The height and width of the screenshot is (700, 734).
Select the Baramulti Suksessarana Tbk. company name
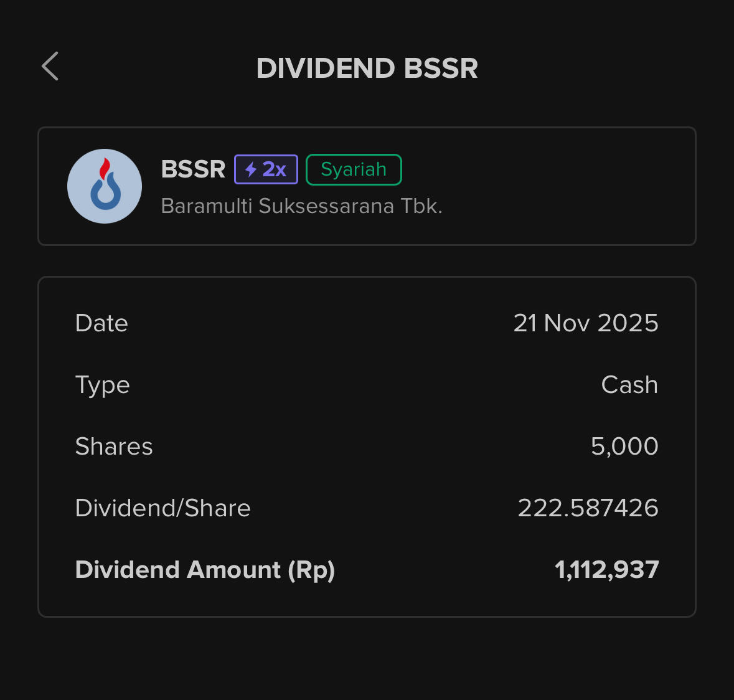click(301, 206)
